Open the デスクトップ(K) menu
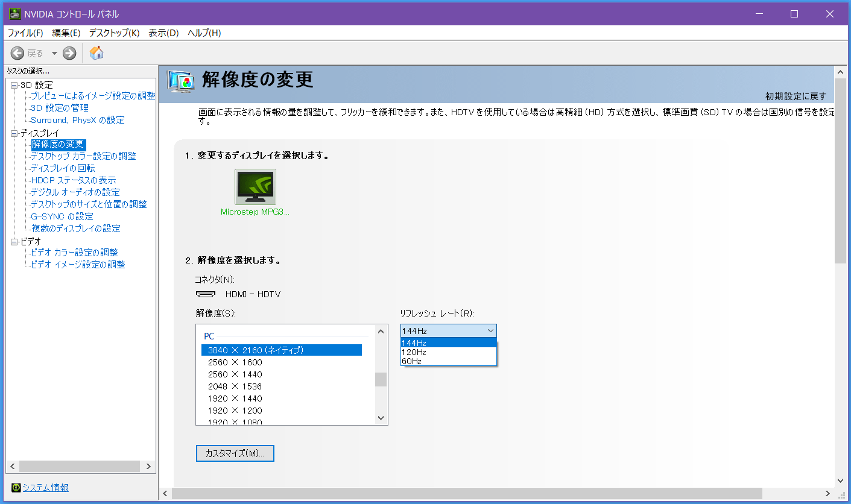The width and height of the screenshot is (851, 504). tap(114, 33)
